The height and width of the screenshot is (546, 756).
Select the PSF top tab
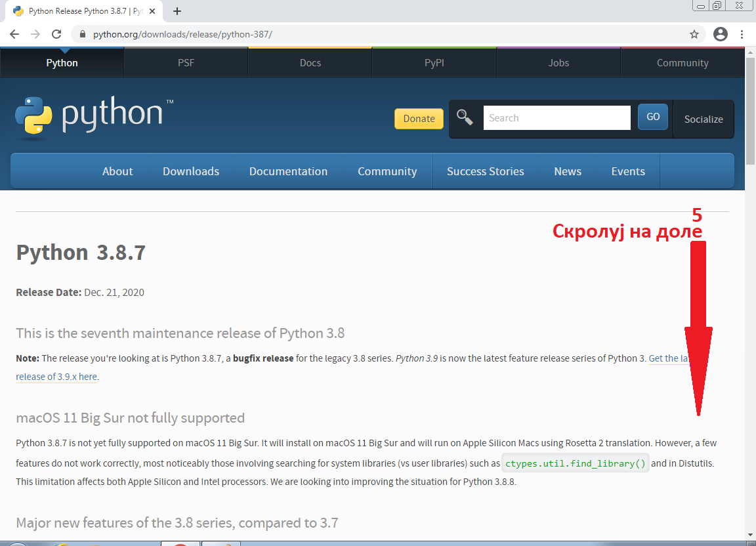pyautogui.click(x=186, y=63)
